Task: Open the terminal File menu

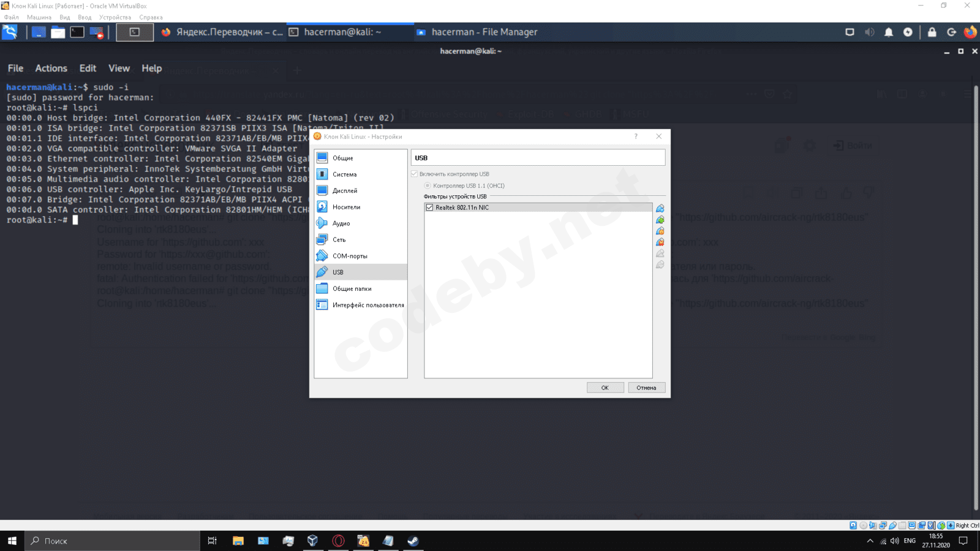Action: (x=15, y=69)
